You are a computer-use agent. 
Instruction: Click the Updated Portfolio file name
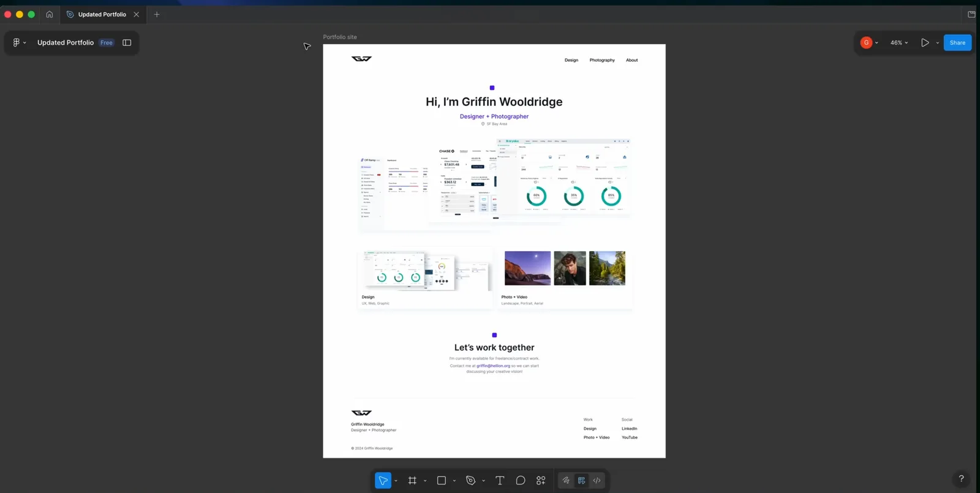[66, 42]
